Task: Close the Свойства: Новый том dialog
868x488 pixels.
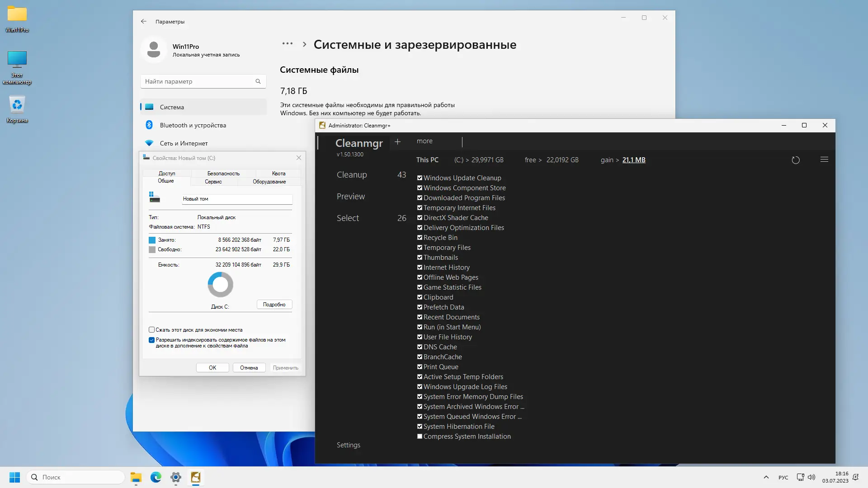Action: (299, 158)
